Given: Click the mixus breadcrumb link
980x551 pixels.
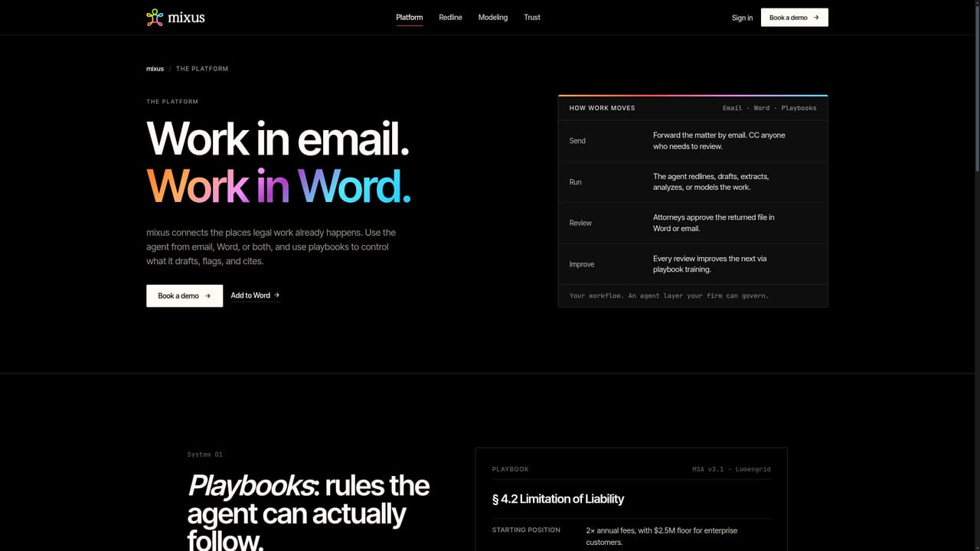Looking at the screenshot, I should [x=155, y=69].
